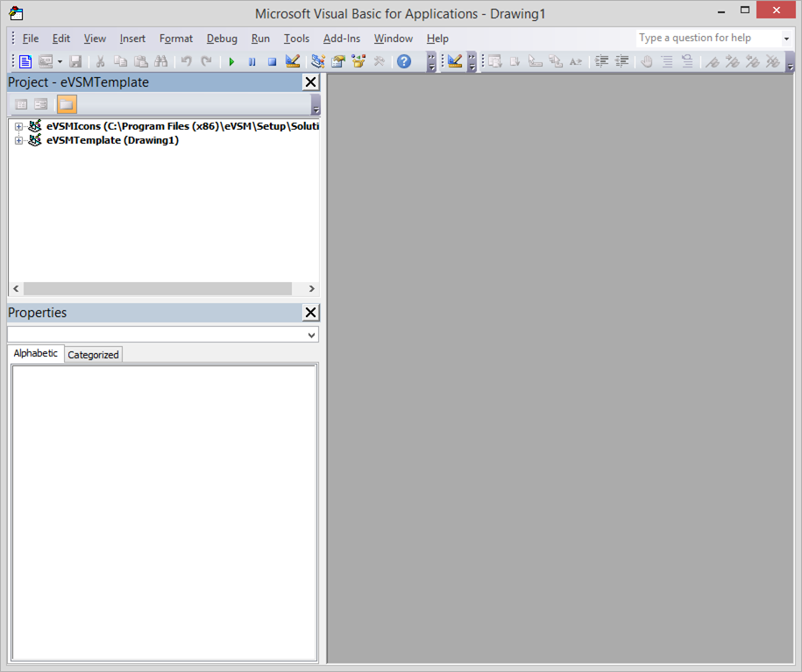Viewport: 802px width, 672px height.
Task: Close the Properties panel
Action: [x=310, y=313]
